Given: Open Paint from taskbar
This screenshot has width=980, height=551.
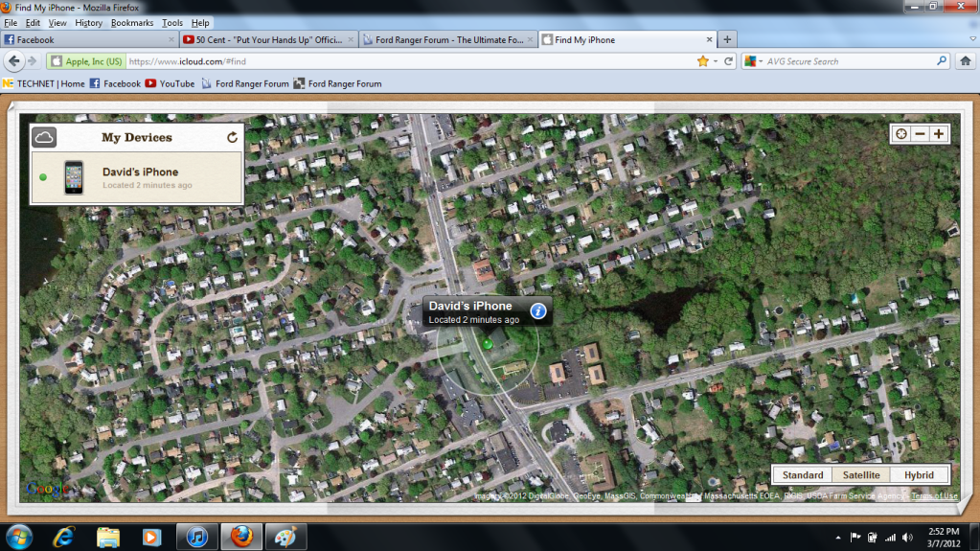Looking at the screenshot, I should click(x=285, y=538).
